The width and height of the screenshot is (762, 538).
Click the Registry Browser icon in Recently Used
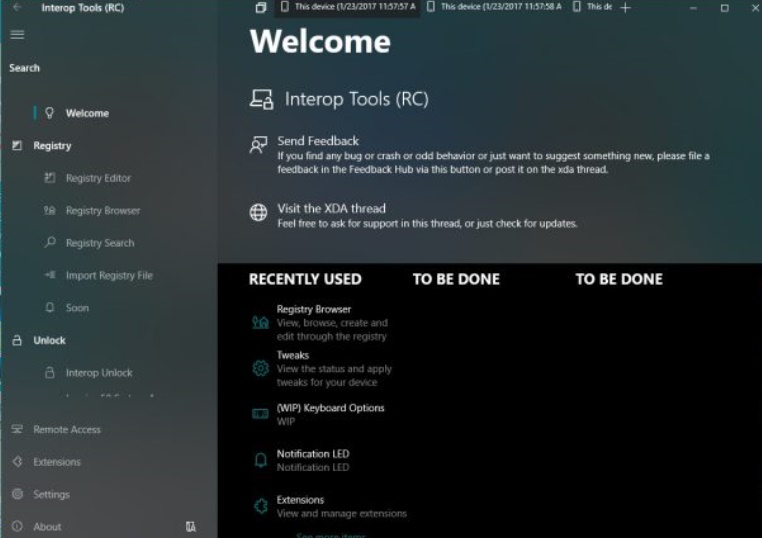pyautogui.click(x=260, y=322)
